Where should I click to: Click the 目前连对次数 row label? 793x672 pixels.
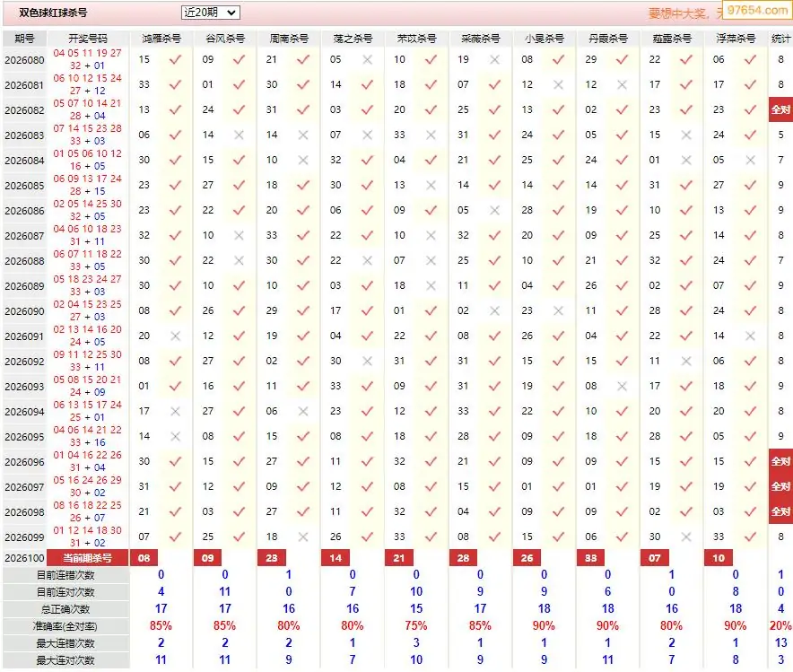click(x=65, y=592)
